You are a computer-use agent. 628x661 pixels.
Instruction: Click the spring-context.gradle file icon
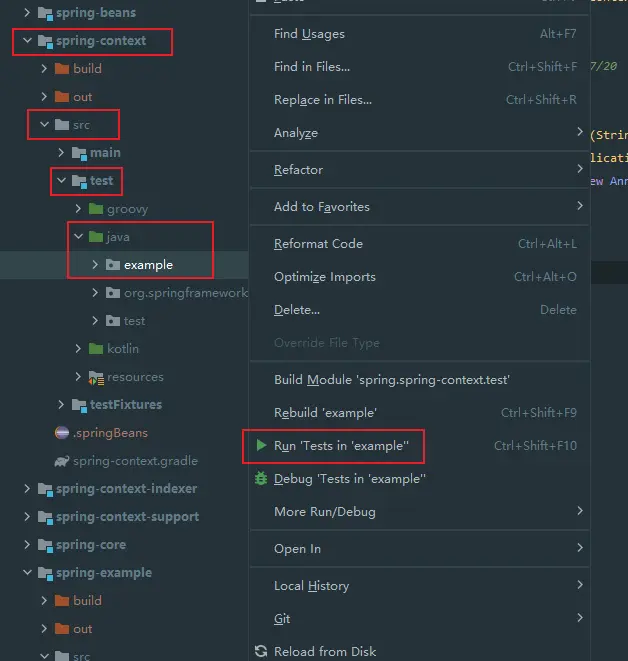[61, 461]
